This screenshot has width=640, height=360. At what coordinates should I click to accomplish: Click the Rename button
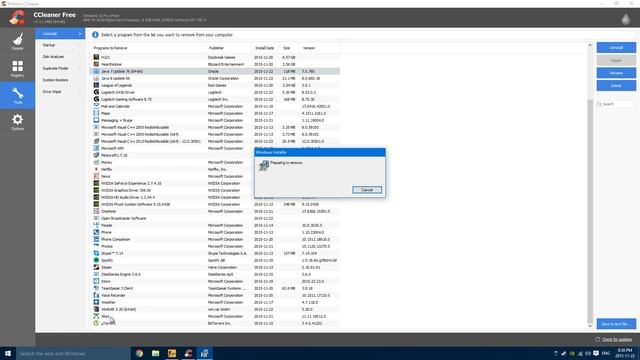[616, 73]
